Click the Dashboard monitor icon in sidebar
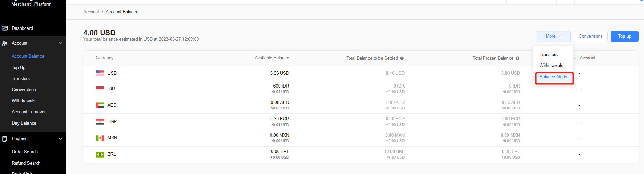The height and width of the screenshot is (174, 644). coord(5,28)
